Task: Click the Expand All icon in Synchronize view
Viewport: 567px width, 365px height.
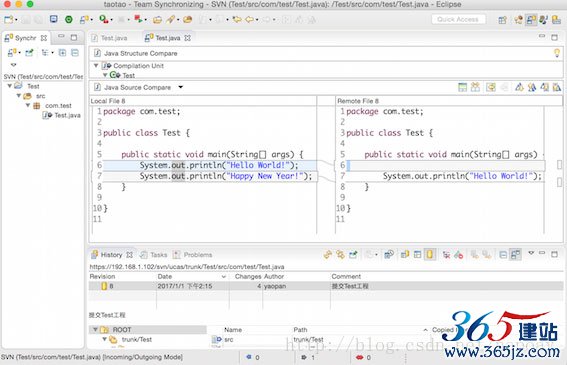Action: (x=62, y=53)
